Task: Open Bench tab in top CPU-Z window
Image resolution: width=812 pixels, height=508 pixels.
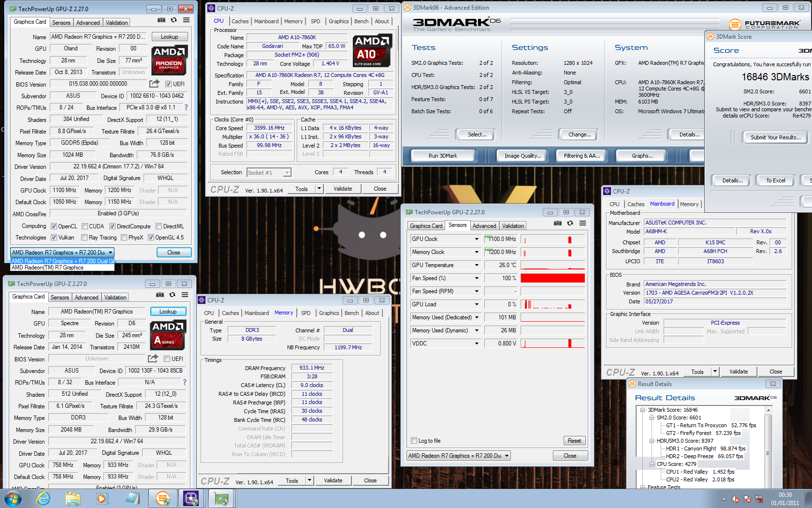Action: [362, 21]
